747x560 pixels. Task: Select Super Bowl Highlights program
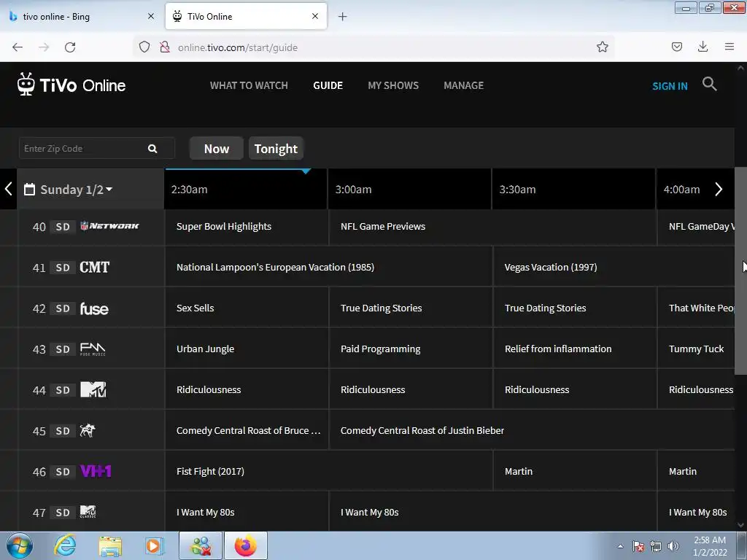click(247, 227)
